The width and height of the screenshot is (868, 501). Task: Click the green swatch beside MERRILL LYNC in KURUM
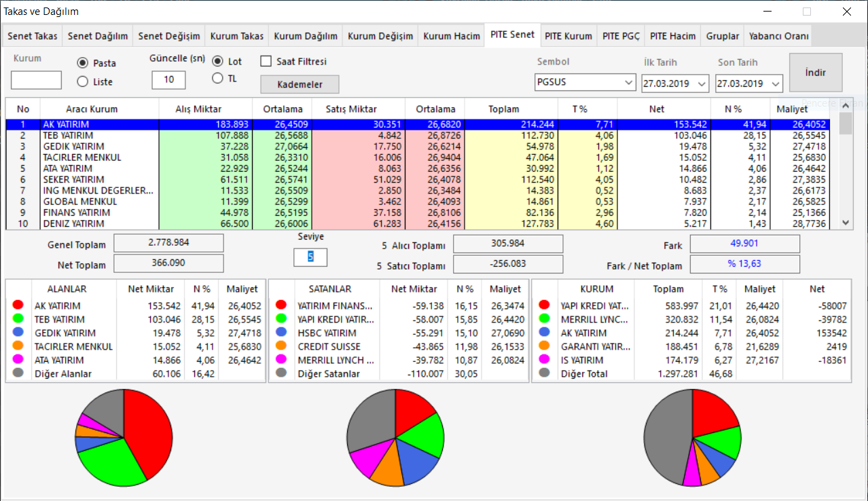(x=544, y=319)
